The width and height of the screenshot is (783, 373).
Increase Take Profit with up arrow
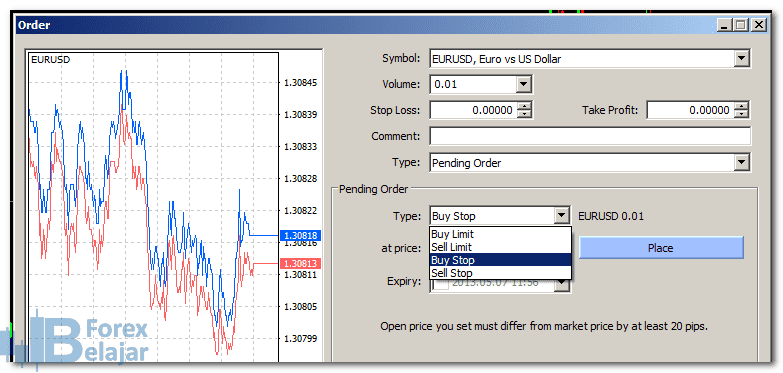[x=742, y=106]
